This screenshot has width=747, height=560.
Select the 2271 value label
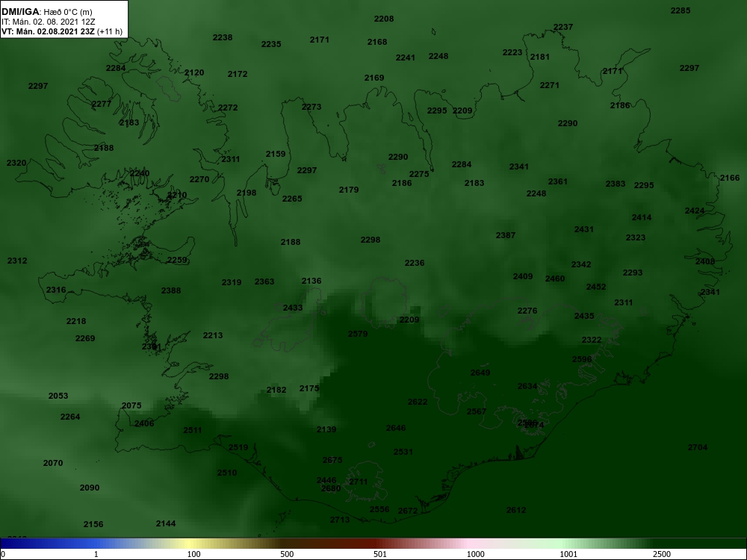pyautogui.click(x=550, y=85)
